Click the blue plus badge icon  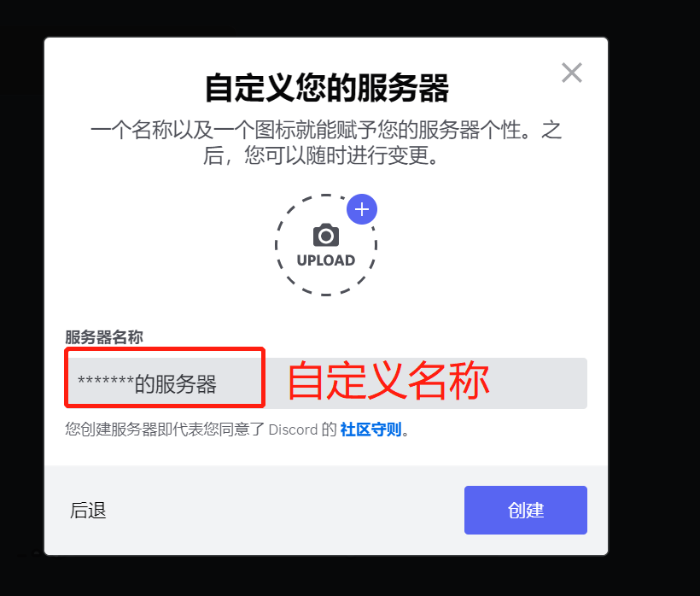pyautogui.click(x=362, y=209)
